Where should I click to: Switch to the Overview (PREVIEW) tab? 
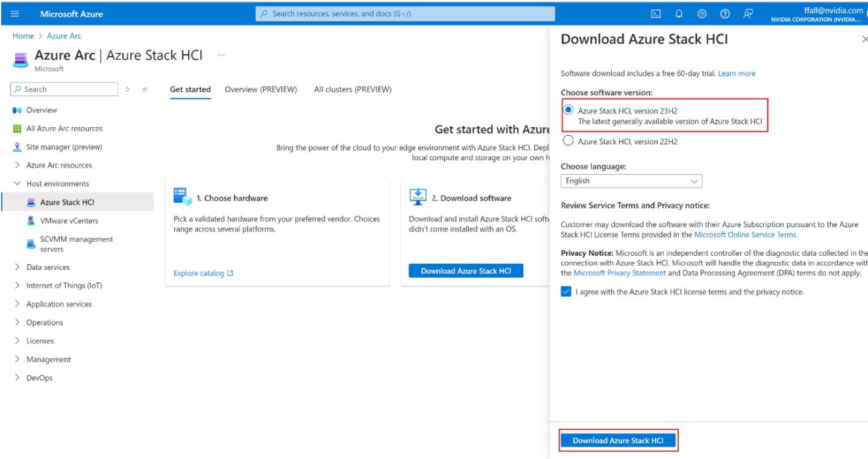(260, 89)
